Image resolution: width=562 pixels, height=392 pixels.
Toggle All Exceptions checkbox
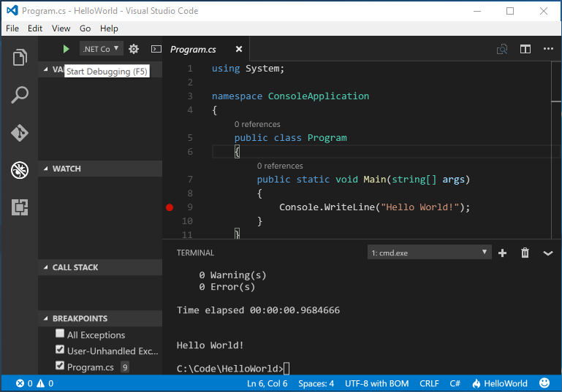click(60, 334)
